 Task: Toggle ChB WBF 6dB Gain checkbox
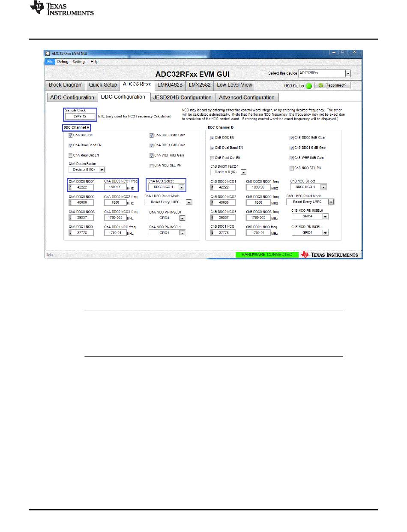tap(292, 158)
